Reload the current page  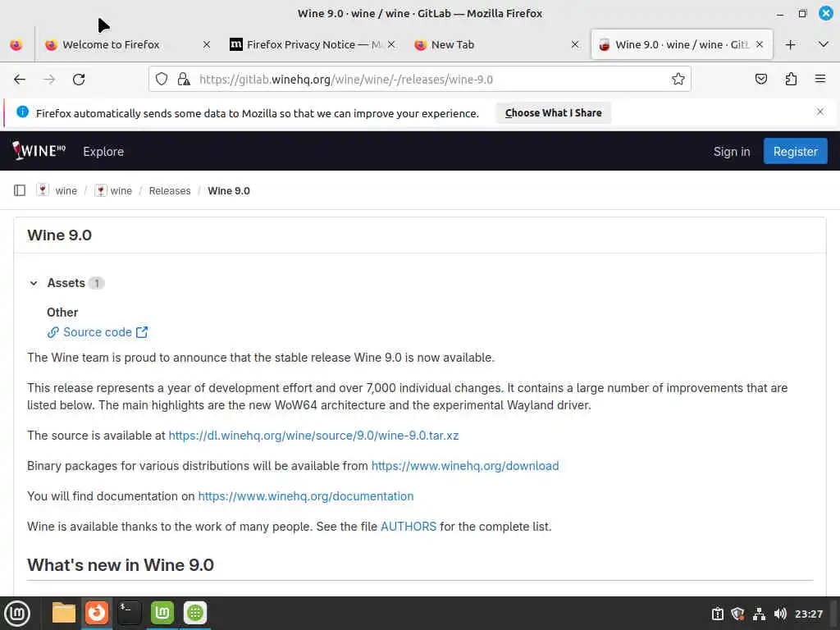tap(79, 80)
